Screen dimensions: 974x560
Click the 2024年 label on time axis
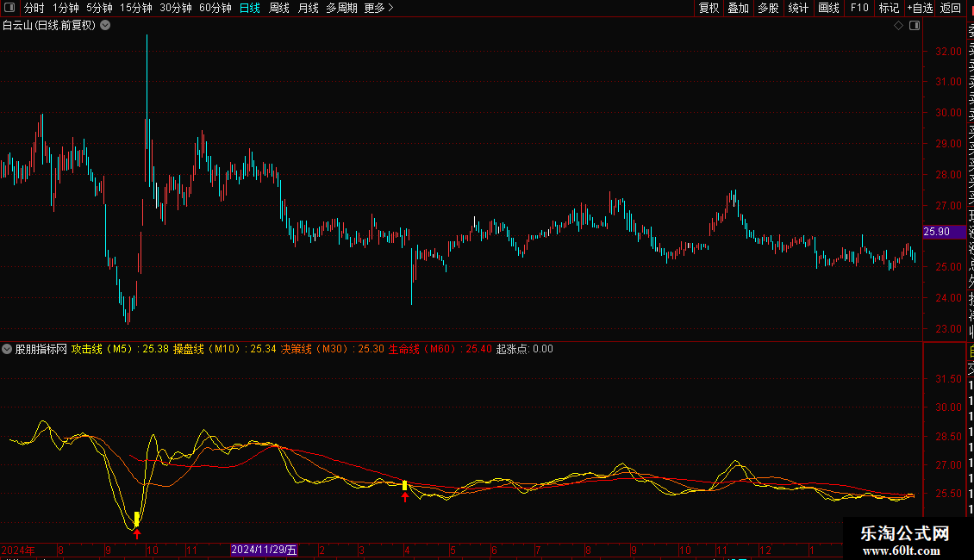18,550
